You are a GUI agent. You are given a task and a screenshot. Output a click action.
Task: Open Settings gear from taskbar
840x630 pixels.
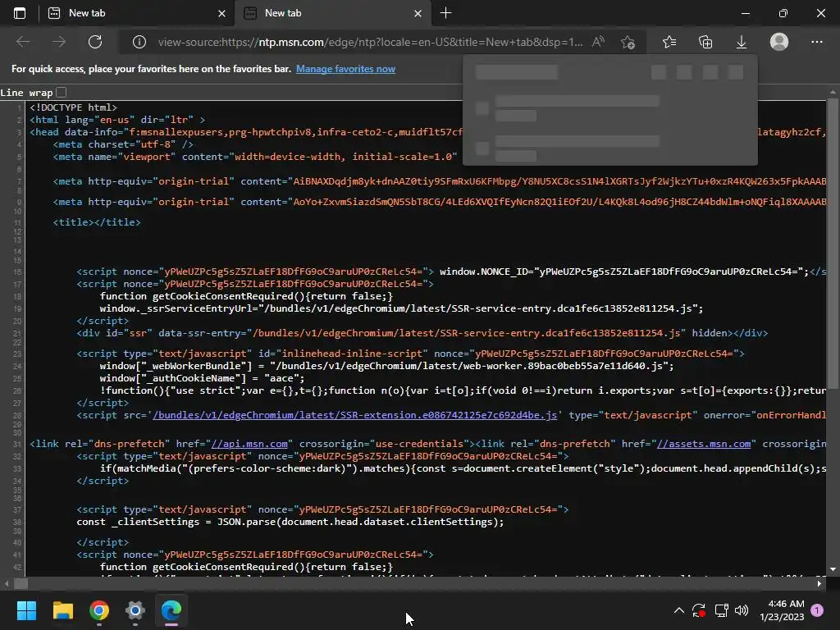(x=135, y=610)
